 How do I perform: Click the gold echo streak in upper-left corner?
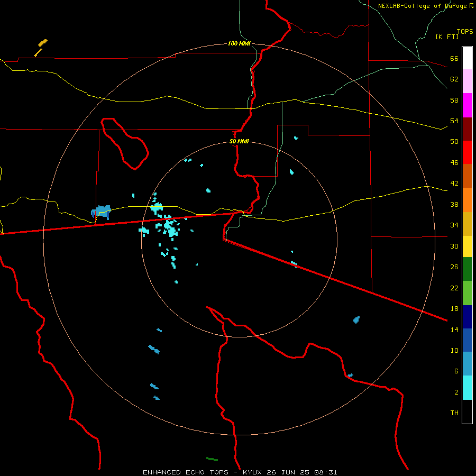coord(41,48)
